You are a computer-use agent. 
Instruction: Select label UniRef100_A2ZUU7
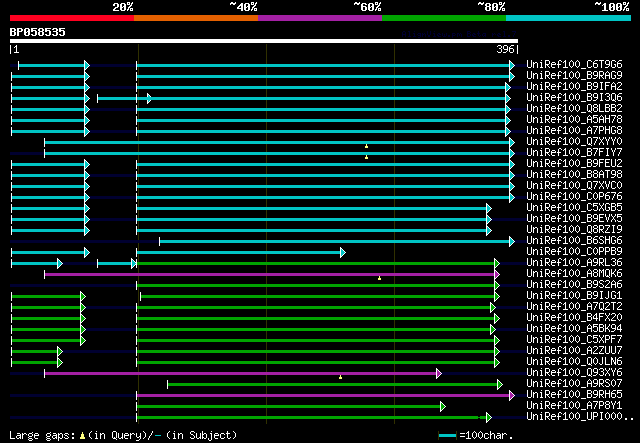[574, 351]
